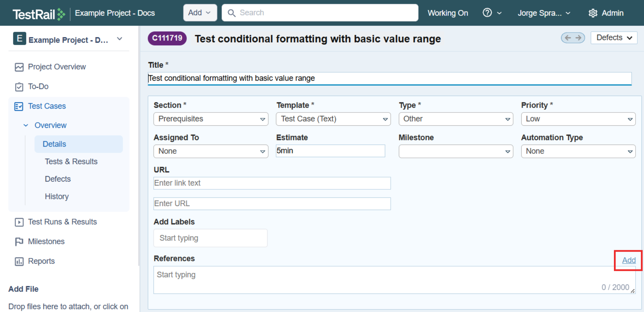Click the Admin gear icon
The image size is (644, 312).
tap(593, 13)
